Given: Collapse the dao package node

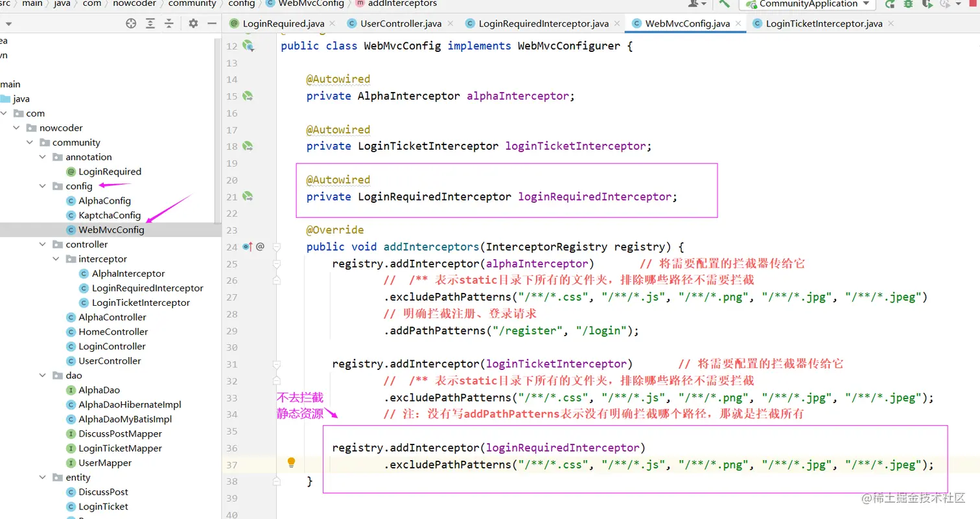Looking at the screenshot, I should coord(43,375).
